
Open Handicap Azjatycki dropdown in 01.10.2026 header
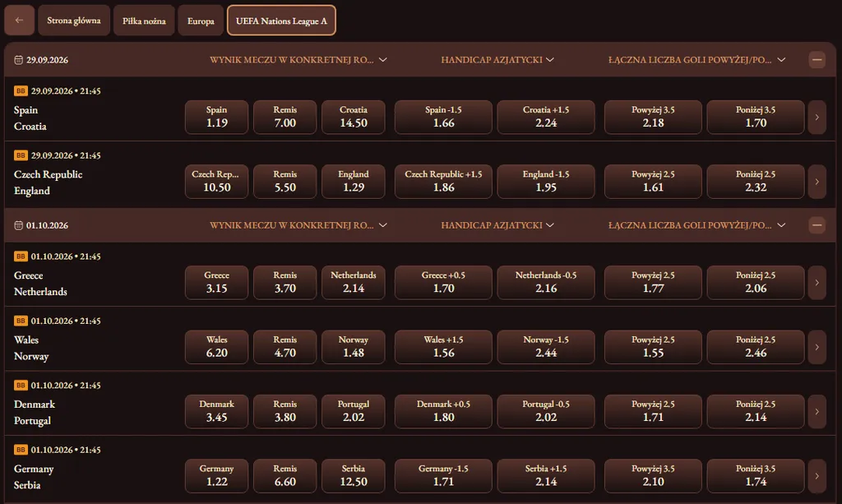[497, 225]
